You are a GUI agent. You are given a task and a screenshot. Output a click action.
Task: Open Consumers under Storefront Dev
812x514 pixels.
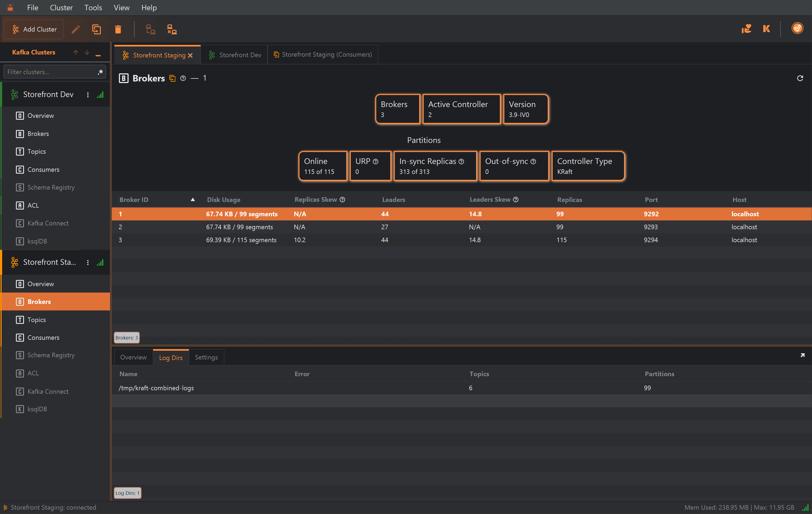56,170
